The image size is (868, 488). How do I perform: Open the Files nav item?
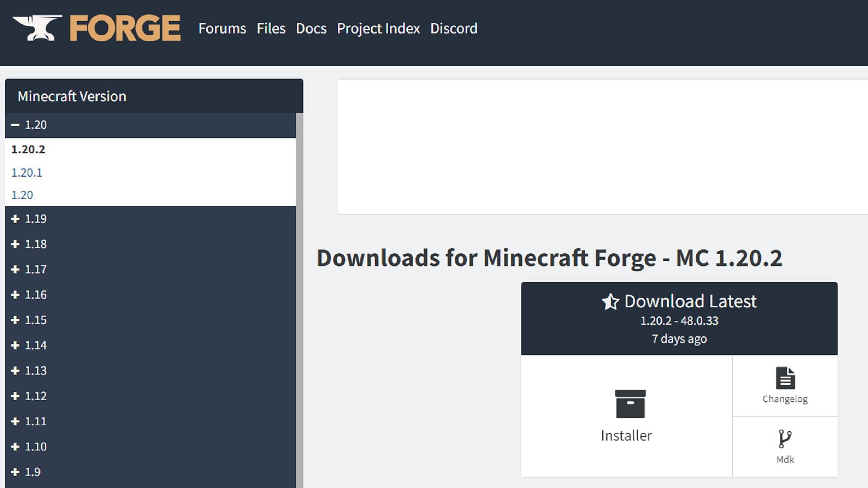click(271, 28)
